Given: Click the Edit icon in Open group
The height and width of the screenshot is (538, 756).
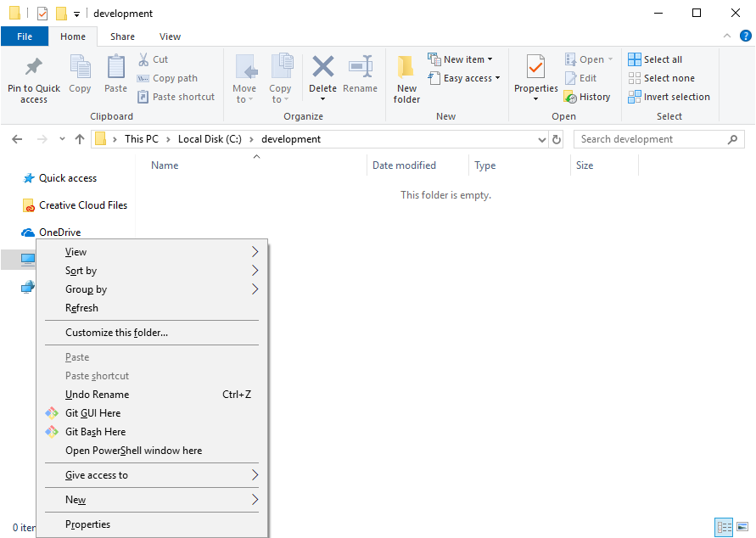Looking at the screenshot, I should pos(570,78).
